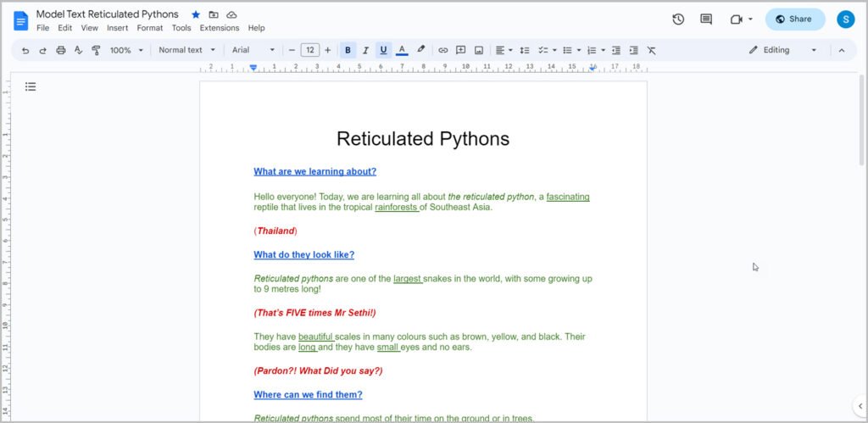Click heading 'What are we learning about?'

(x=315, y=171)
